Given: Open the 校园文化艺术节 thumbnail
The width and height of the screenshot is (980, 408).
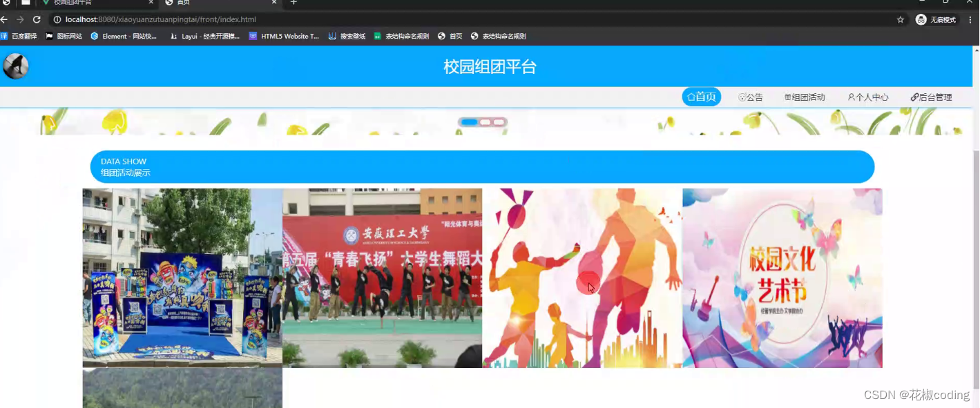Looking at the screenshot, I should coord(782,278).
